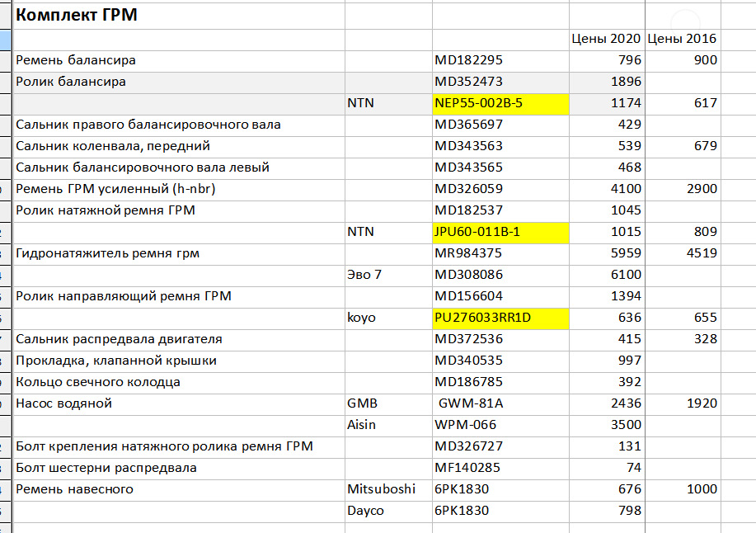This screenshot has height=533, width=756.
Task: Click 2016 price 4519
Action: point(683,254)
